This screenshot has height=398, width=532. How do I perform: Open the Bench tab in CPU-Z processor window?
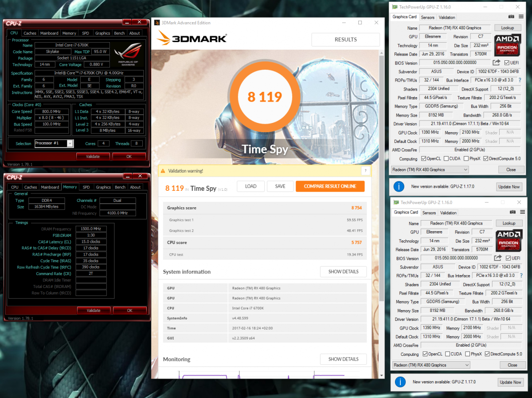(x=119, y=33)
